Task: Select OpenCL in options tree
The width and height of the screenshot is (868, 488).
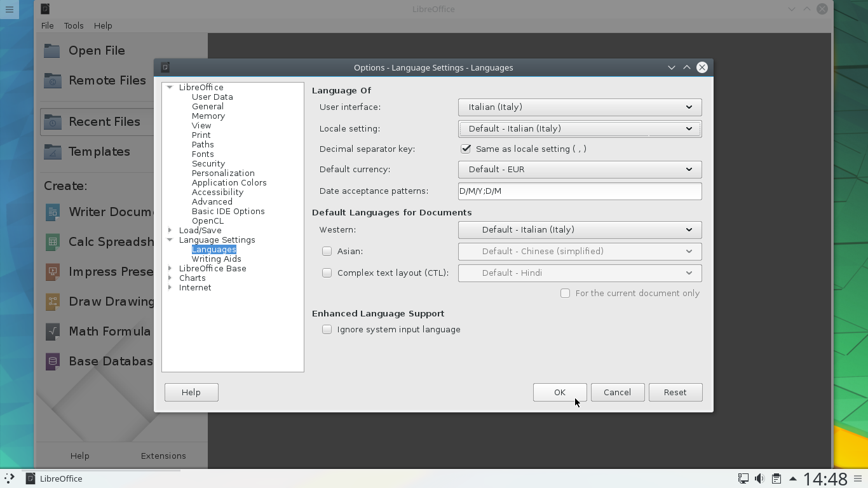Action: (x=207, y=220)
